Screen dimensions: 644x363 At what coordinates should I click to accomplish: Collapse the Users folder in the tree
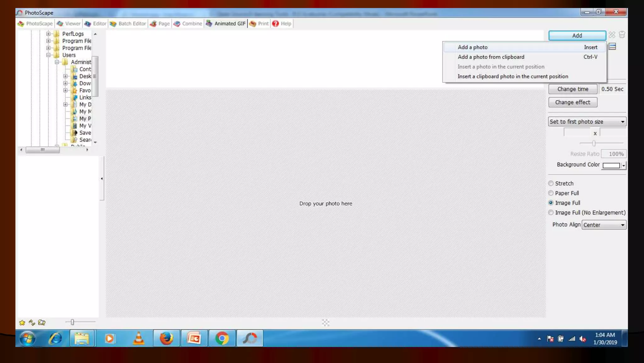click(x=48, y=55)
